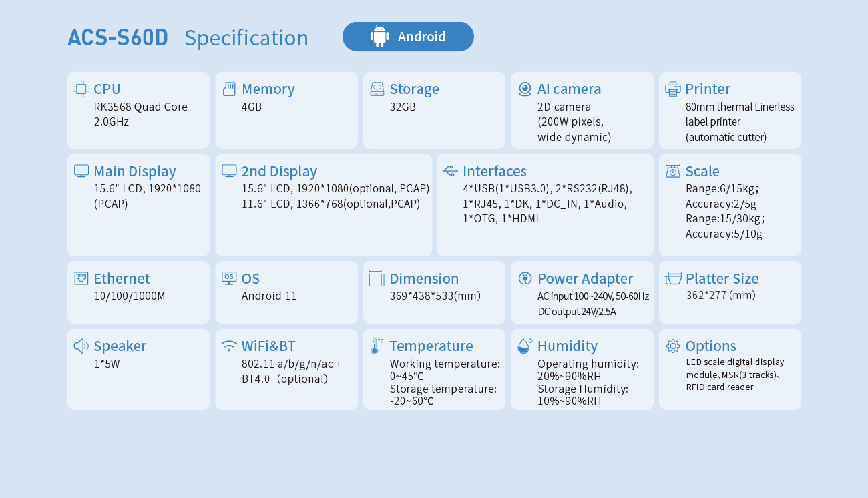Click the ACS-S60D title text
Screen dimensions: 868x498
(x=118, y=37)
